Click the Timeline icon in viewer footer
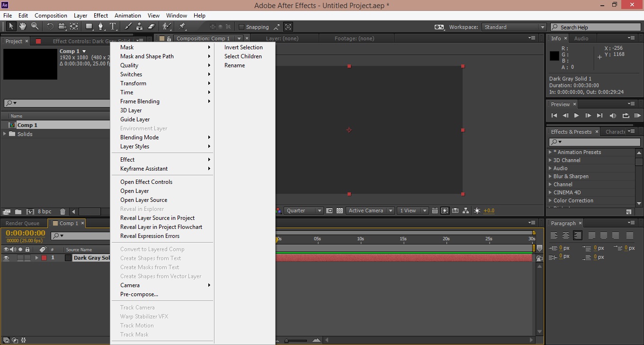 pyautogui.click(x=455, y=210)
